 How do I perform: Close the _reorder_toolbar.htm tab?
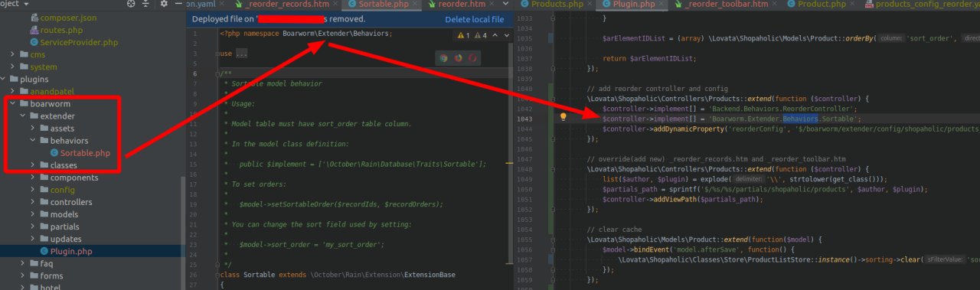point(776,4)
